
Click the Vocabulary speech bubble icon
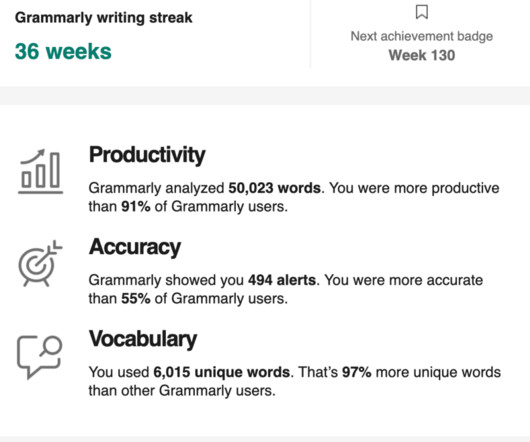(40, 357)
